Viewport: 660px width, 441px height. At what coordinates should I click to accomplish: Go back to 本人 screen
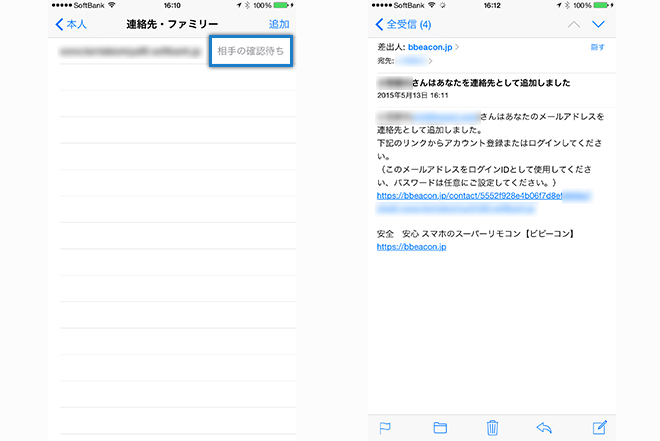(x=71, y=24)
